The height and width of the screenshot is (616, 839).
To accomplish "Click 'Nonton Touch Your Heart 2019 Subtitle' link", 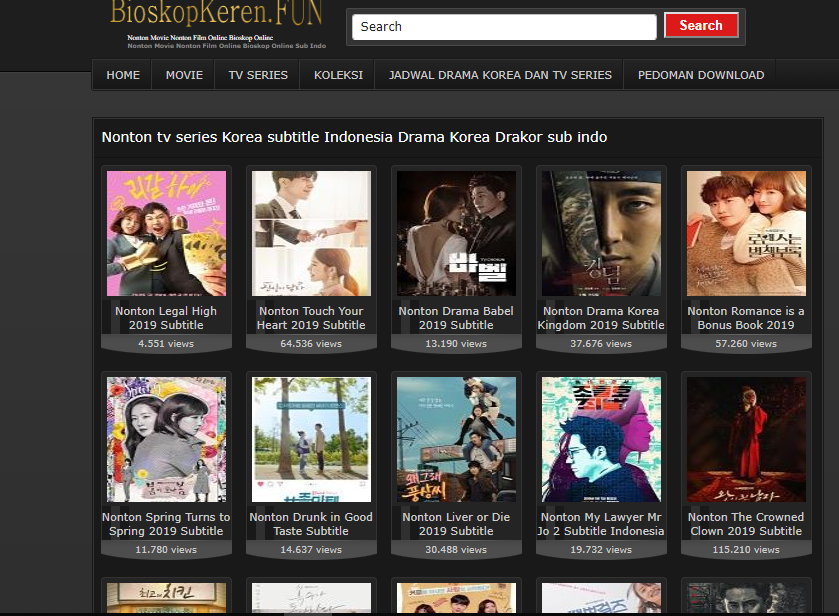I will tap(311, 318).
